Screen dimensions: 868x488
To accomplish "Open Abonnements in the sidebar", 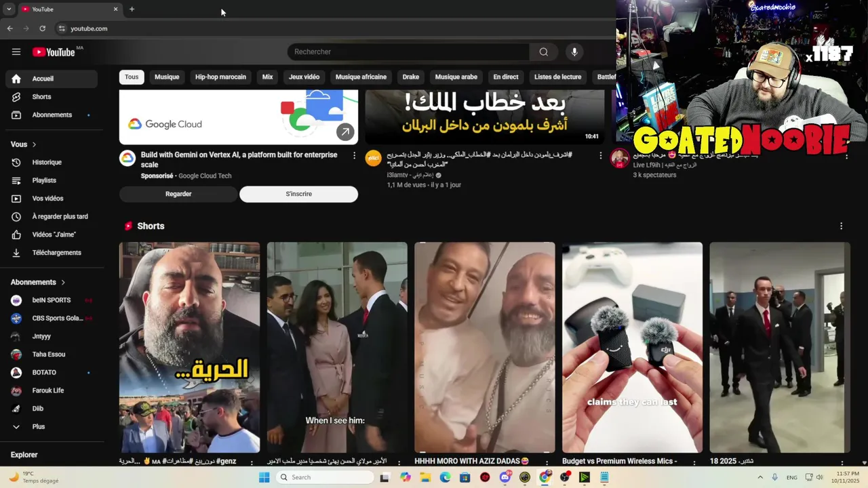I will (52, 115).
